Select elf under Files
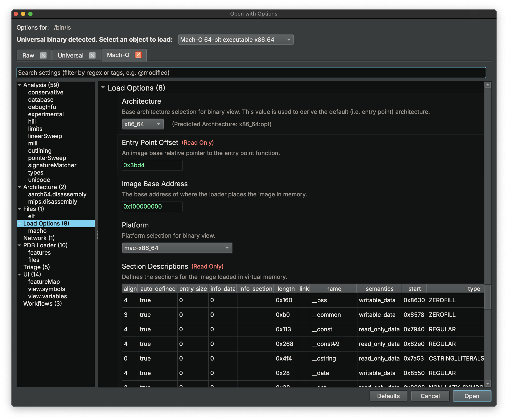 32,216
